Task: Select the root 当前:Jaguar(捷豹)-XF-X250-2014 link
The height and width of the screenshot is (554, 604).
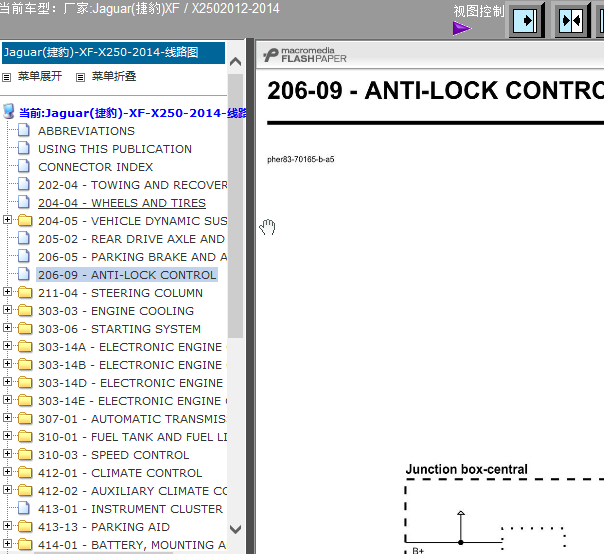Action: tap(133, 113)
